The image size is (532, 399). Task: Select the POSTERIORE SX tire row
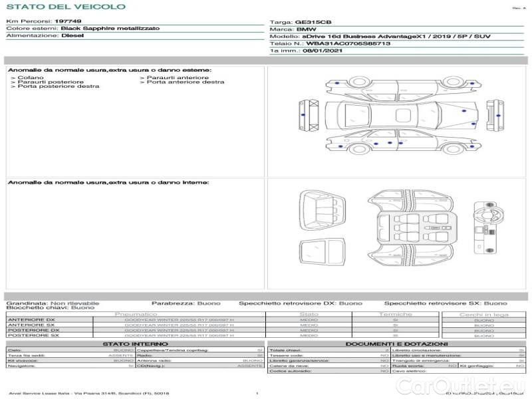pyautogui.click(x=133, y=336)
